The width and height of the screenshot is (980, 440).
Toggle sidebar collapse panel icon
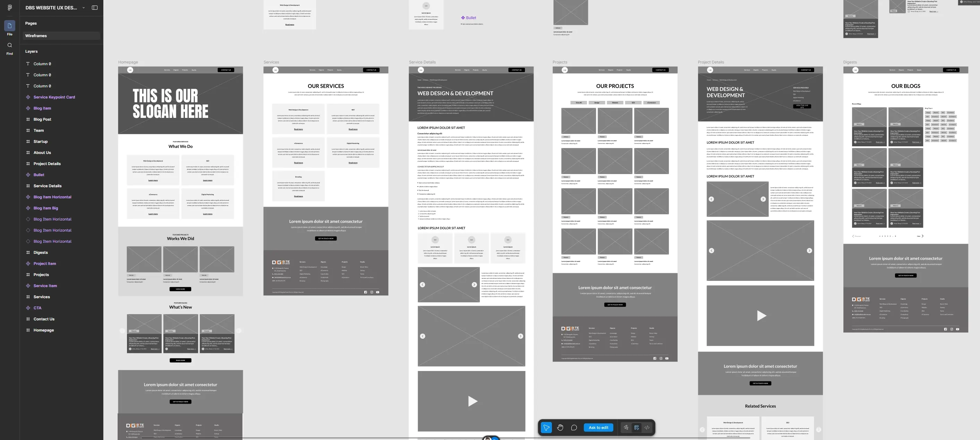(95, 8)
